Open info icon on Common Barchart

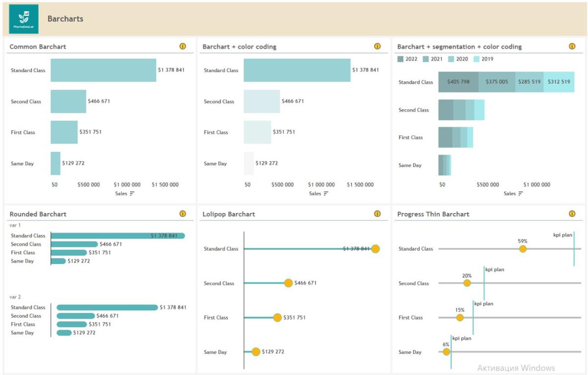click(x=183, y=47)
